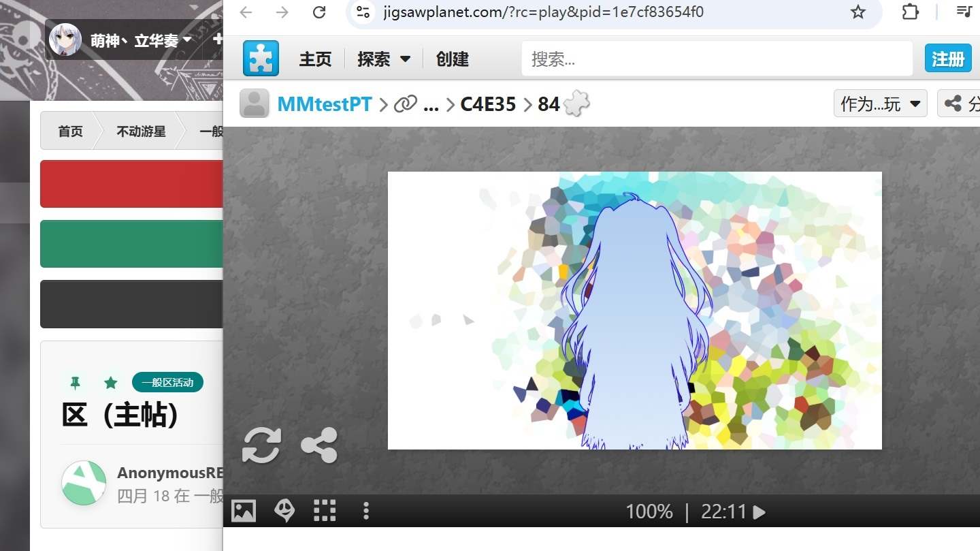The width and height of the screenshot is (980, 551).
Task: Click the red button in forum window
Action: (x=132, y=184)
